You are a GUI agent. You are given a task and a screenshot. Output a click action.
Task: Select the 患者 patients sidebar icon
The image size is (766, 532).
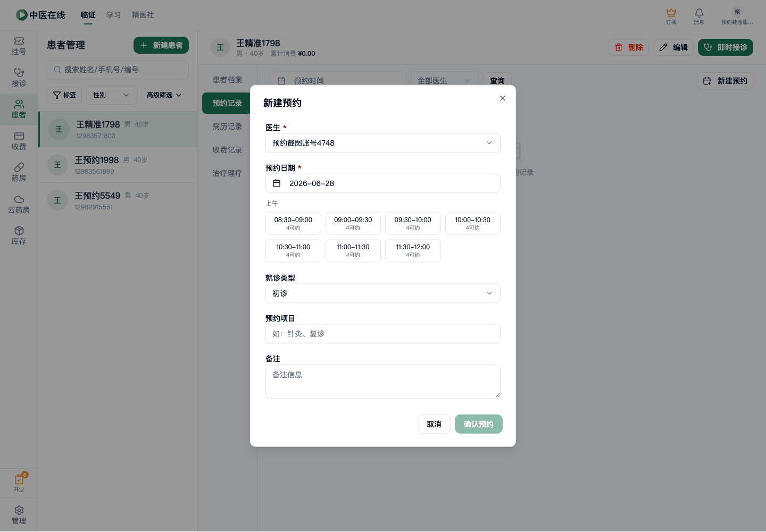click(19, 109)
